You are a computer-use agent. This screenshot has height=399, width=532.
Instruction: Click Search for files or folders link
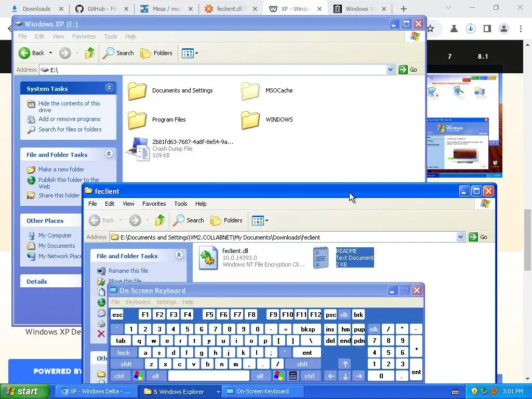coord(70,129)
